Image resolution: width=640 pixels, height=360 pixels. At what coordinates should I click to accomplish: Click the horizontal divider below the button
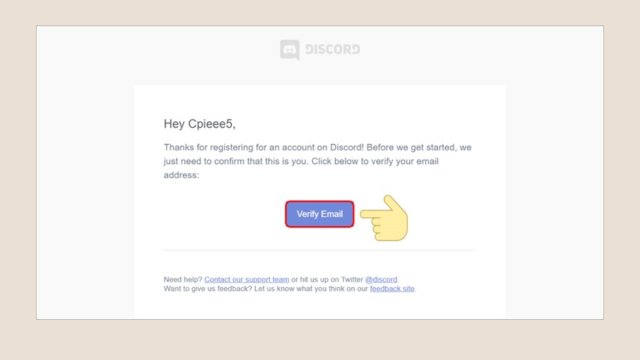pyautogui.click(x=320, y=249)
